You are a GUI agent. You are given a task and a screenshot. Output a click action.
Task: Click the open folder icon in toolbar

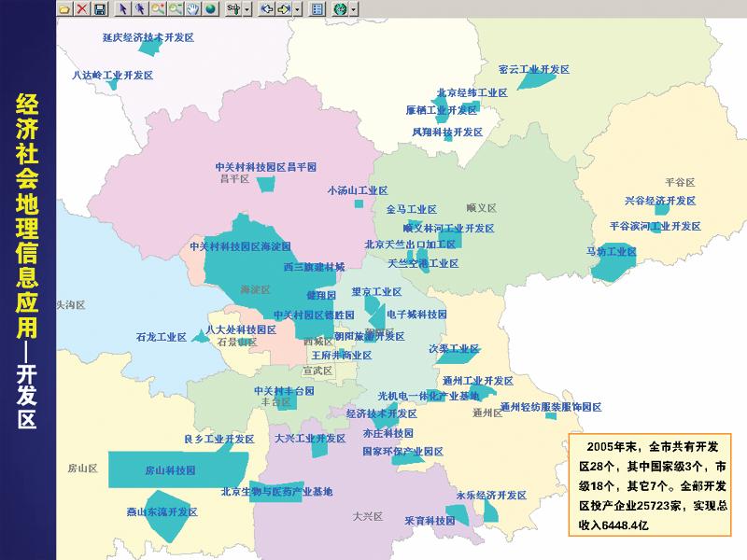[x=64, y=8]
